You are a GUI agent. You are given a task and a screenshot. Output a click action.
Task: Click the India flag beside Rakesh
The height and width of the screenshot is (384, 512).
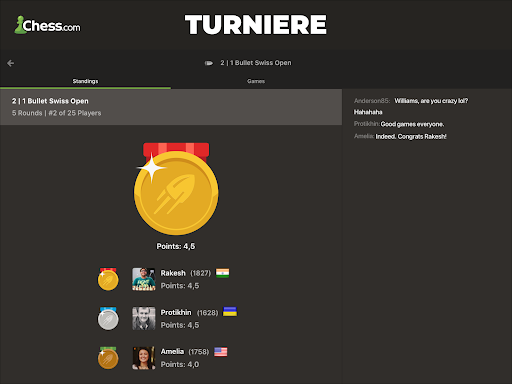pos(222,273)
